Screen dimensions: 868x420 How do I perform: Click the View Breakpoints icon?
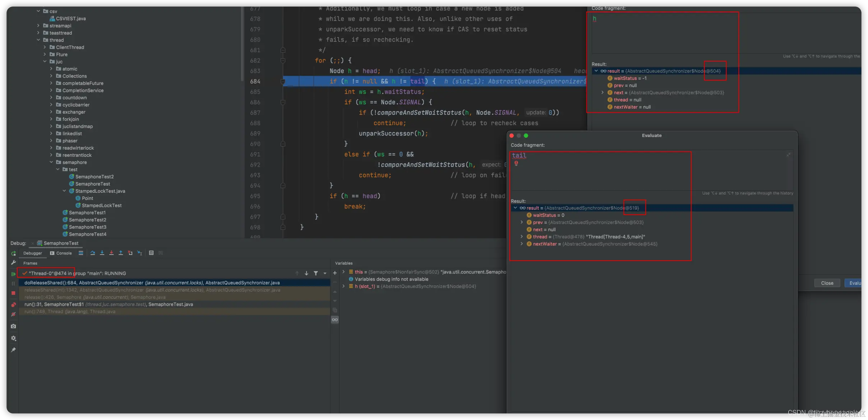(x=13, y=305)
